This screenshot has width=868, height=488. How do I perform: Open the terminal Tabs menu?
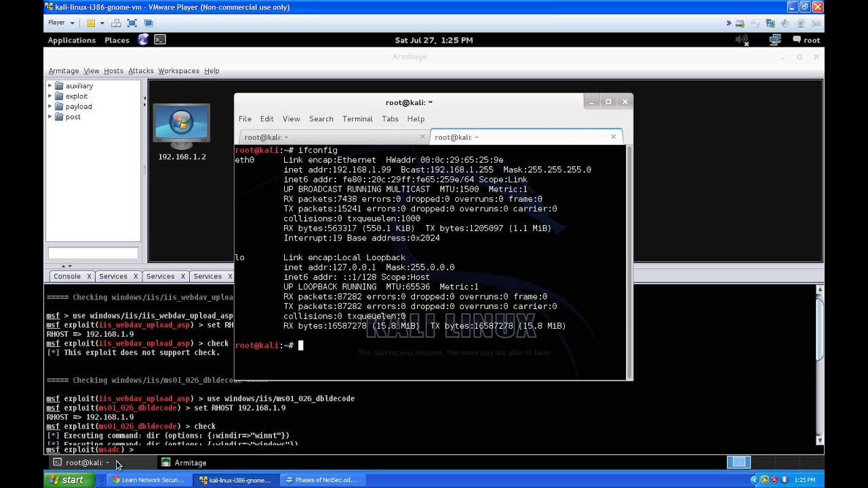(x=390, y=119)
